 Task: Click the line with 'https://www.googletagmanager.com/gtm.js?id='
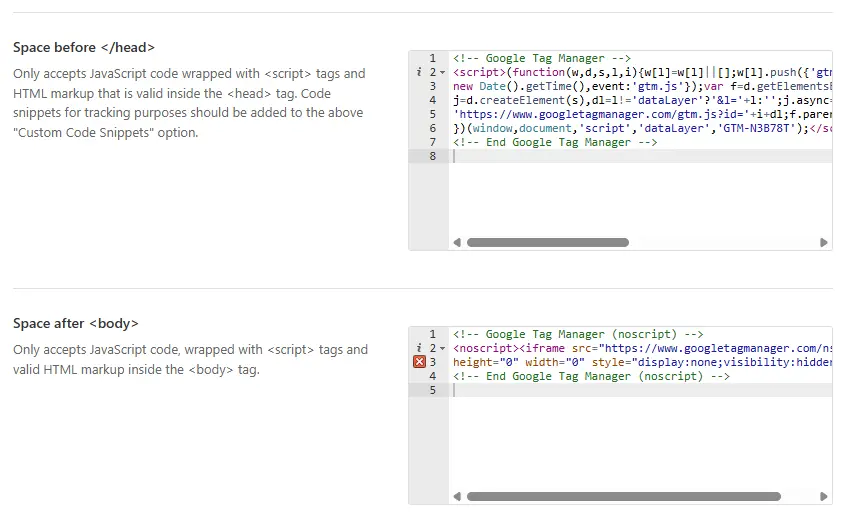[642, 114]
